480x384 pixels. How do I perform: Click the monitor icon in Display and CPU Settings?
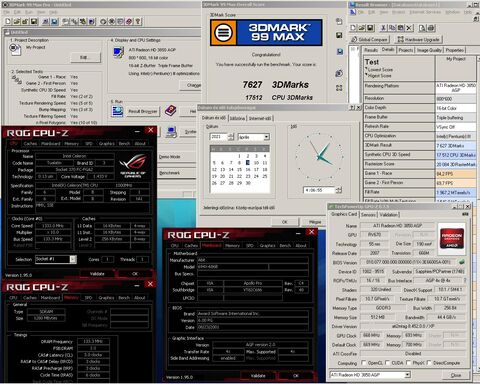[118, 53]
